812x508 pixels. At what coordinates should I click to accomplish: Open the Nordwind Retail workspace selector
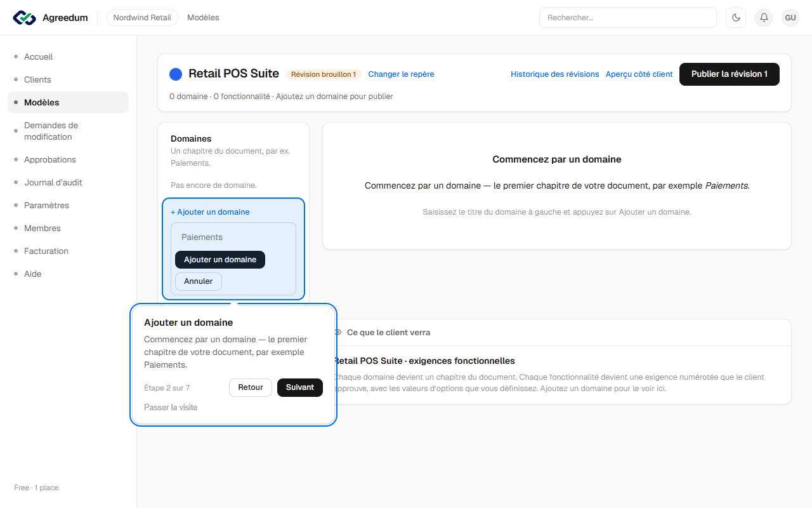[x=142, y=18]
